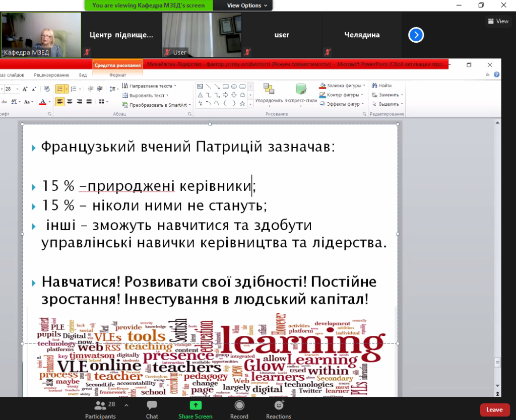Select the star shape in shapes gallery
516x420 pixels.
point(242,103)
